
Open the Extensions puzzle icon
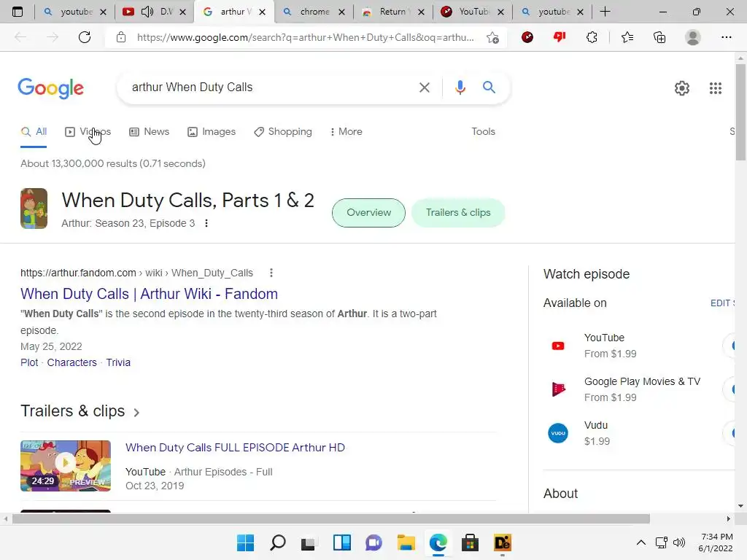(592, 37)
